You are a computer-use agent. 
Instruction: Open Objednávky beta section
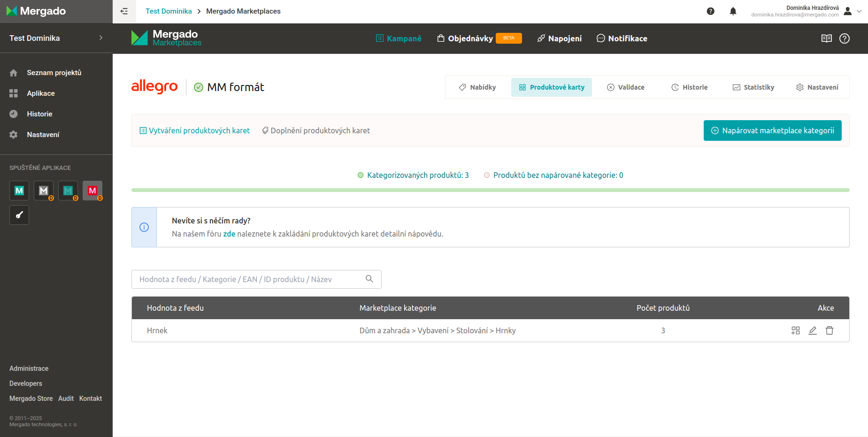tap(479, 38)
